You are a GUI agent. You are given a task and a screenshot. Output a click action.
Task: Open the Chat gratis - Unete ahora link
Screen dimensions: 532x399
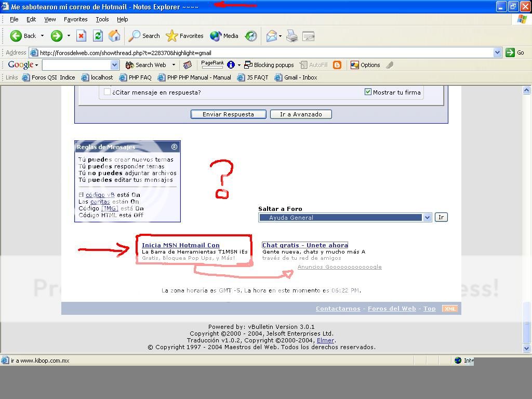pos(305,245)
